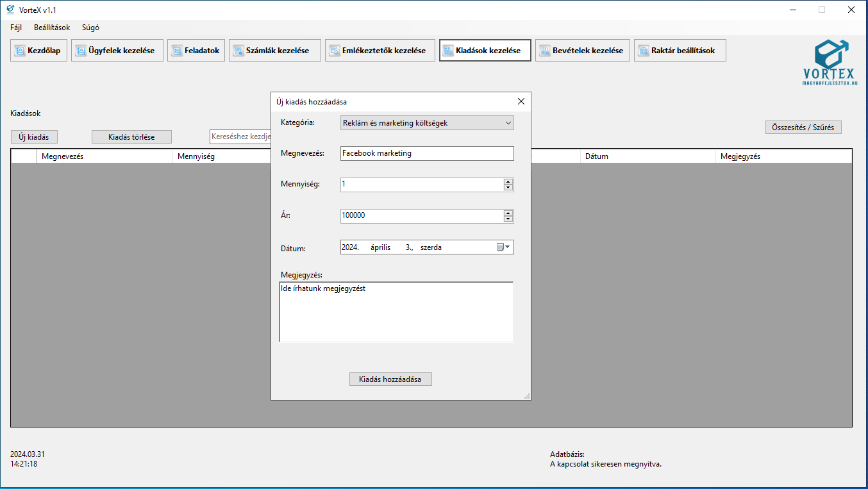Open Számlák kezelése invoice management

click(274, 51)
